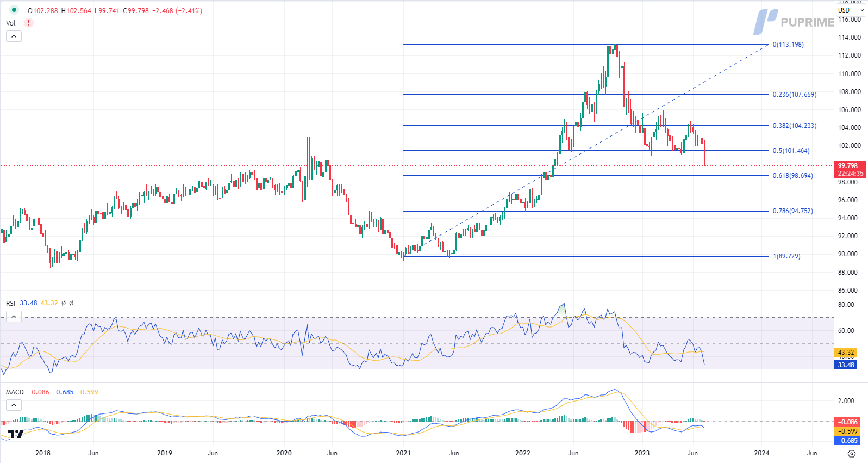Click the 2021 label on time axis

click(x=403, y=453)
